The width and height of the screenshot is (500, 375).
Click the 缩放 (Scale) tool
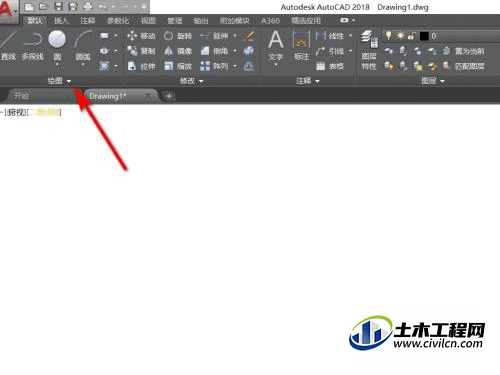[x=178, y=66]
